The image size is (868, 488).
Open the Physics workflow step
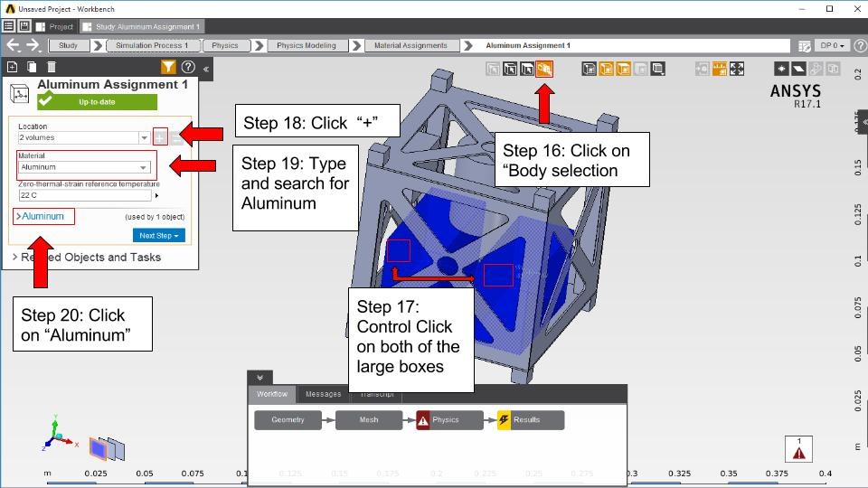pos(449,420)
